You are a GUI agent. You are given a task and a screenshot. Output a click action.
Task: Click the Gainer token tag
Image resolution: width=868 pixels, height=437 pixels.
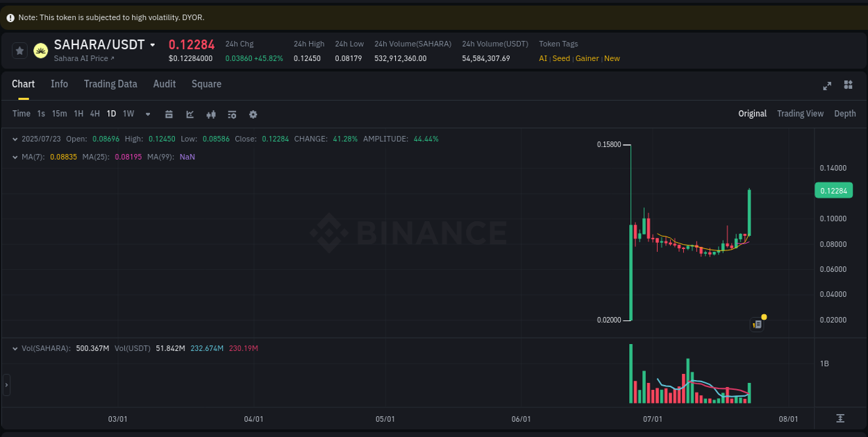[587, 58]
